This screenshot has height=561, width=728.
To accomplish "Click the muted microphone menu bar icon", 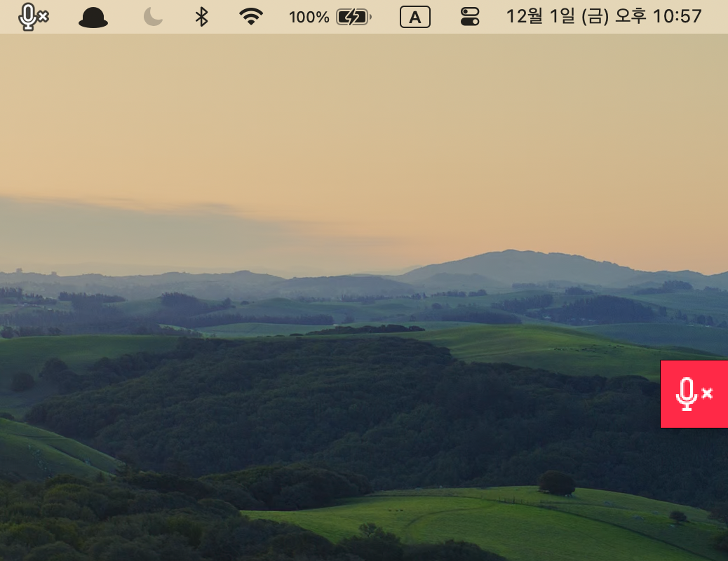I will [x=28, y=17].
